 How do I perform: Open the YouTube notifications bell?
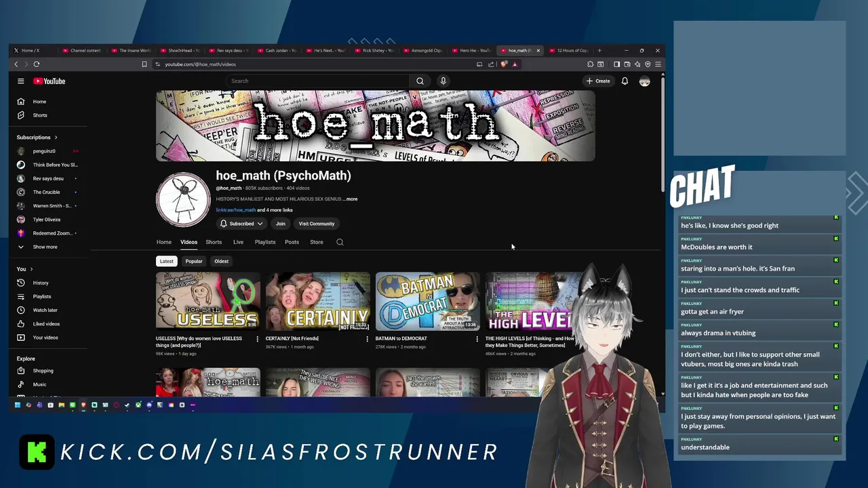tap(625, 81)
